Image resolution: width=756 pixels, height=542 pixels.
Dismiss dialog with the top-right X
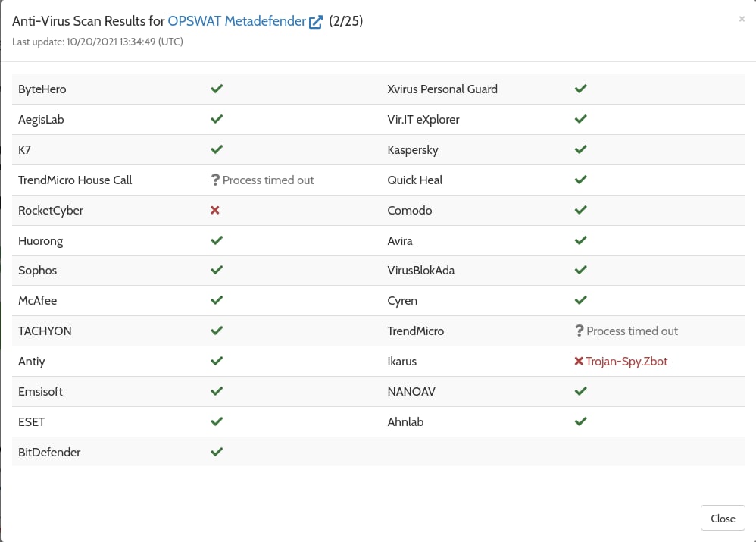click(742, 19)
